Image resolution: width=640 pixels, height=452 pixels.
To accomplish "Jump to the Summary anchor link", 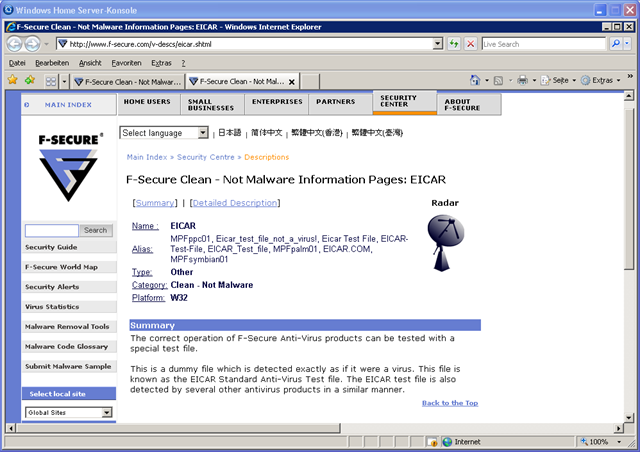I will 155,203.
